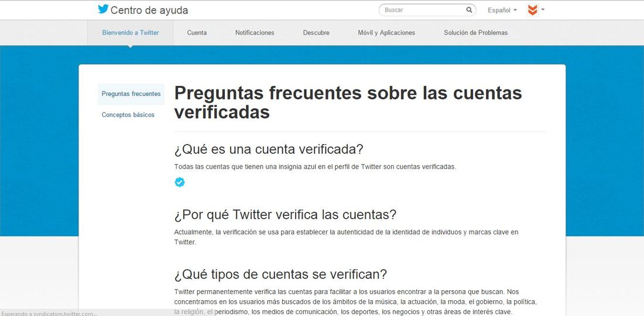Choose Preguntas frecuentes in sidebar
Viewport: 644px width, 316px height.
point(131,94)
